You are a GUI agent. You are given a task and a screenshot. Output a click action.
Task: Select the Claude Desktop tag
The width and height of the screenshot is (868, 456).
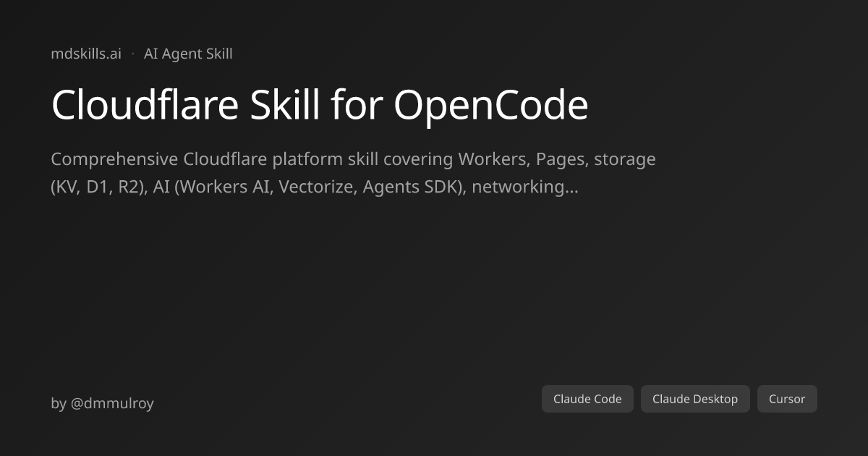(x=695, y=399)
